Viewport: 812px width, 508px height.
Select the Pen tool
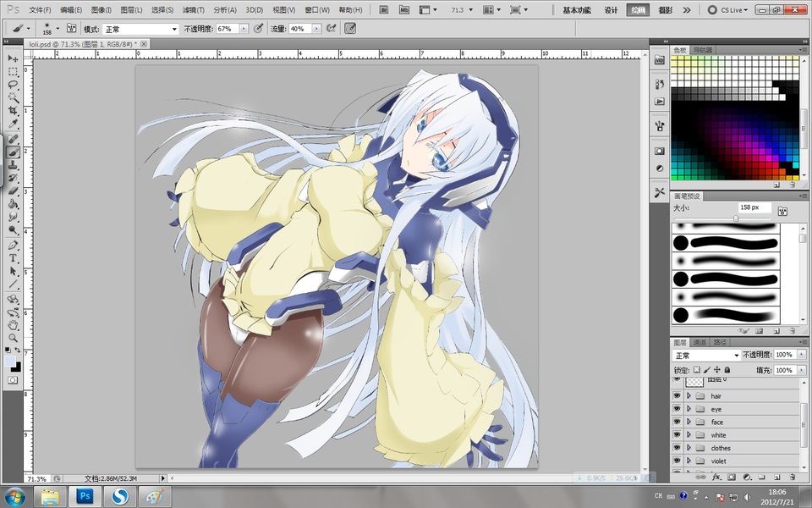coord(13,245)
